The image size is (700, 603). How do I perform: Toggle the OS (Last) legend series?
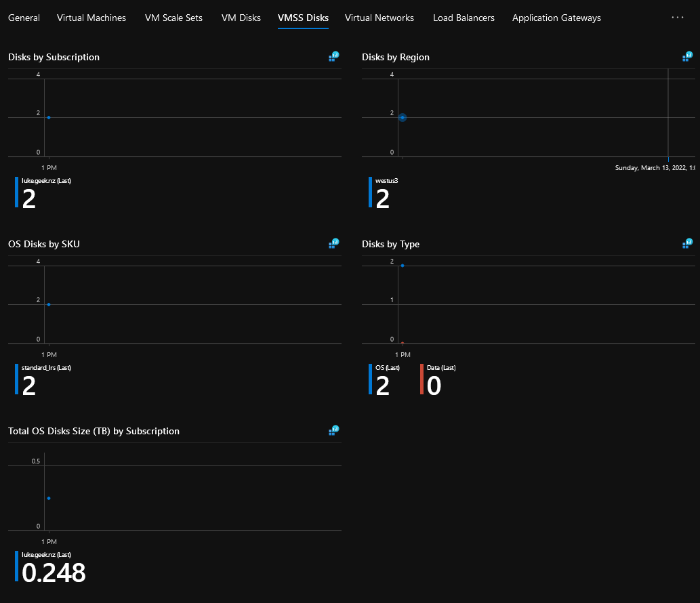coord(384,380)
